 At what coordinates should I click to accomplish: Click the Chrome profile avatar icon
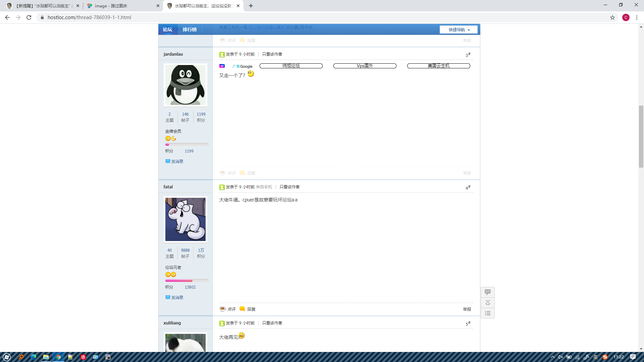click(626, 17)
